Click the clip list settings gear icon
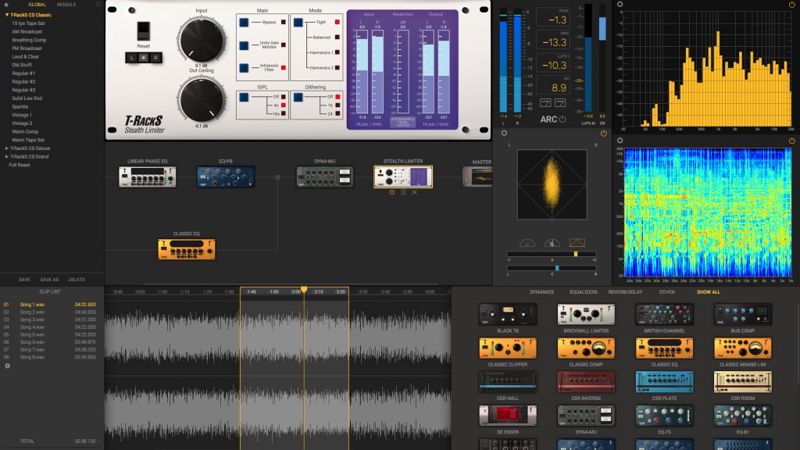The width and height of the screenshot is (800, 450). pos(7,366)
